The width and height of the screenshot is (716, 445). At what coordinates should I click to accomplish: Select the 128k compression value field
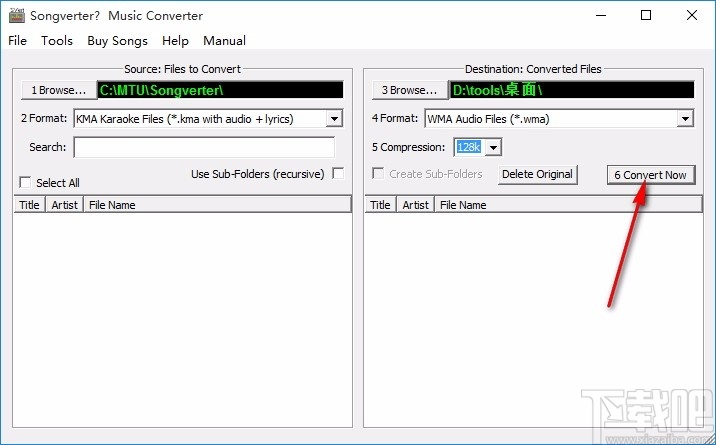coord(469,147)
